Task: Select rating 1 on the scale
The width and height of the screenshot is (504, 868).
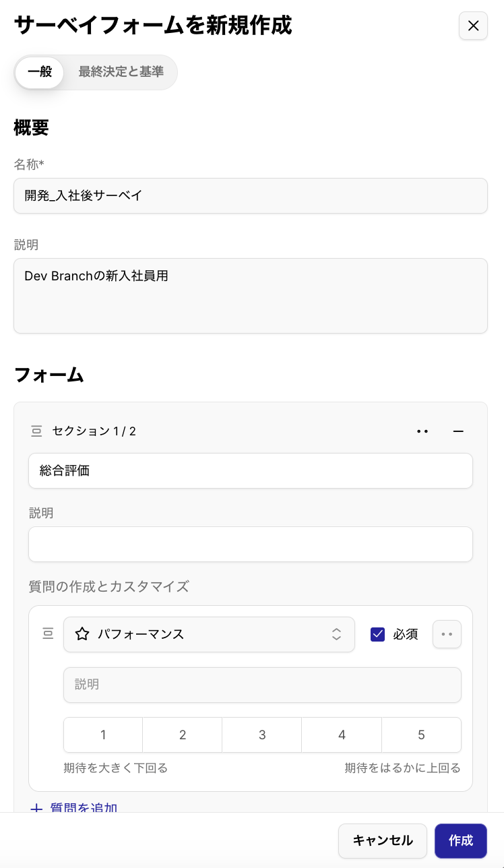Action: tap(103, 735)
